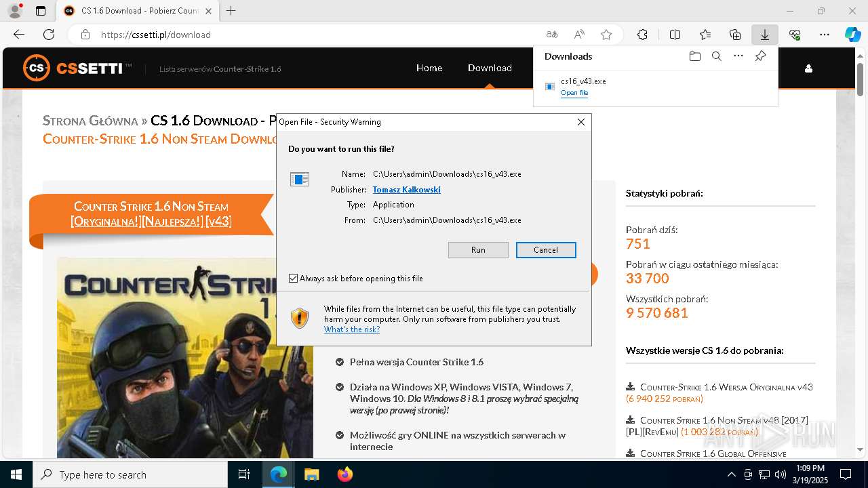Image resolution: width=868 pixels, height=488 pixels.
Task: Click Run in the Security Warning dialog
Action: (x=478, y=250)
